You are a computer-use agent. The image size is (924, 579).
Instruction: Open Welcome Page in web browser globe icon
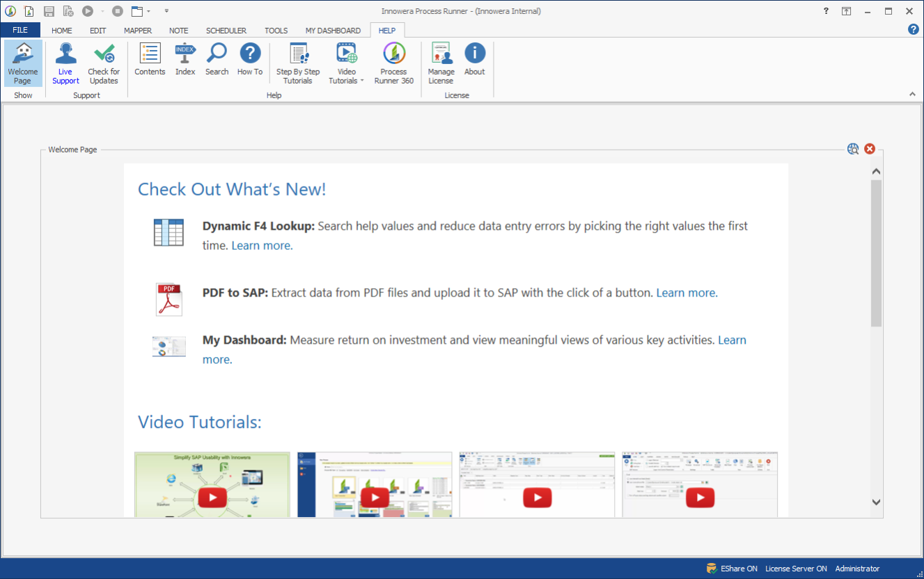point(853,149)
